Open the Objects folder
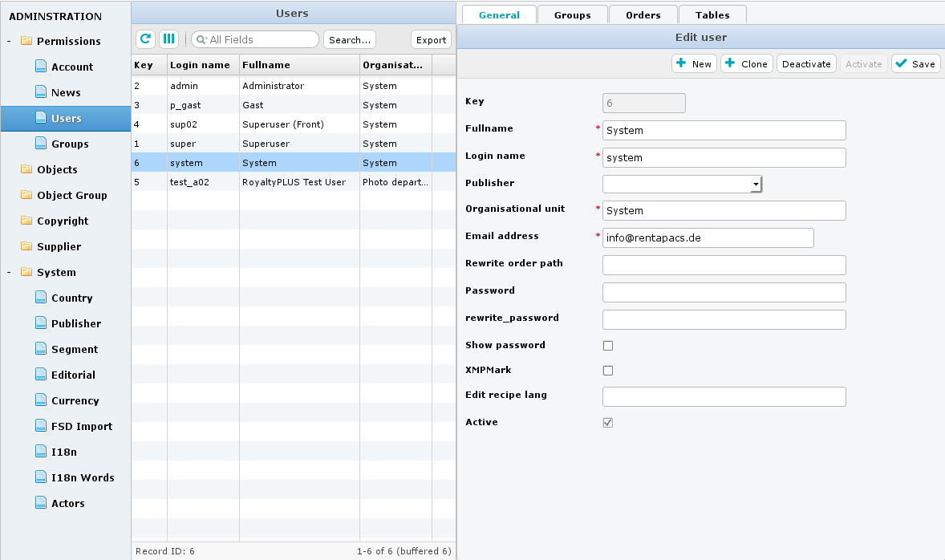 57,169
